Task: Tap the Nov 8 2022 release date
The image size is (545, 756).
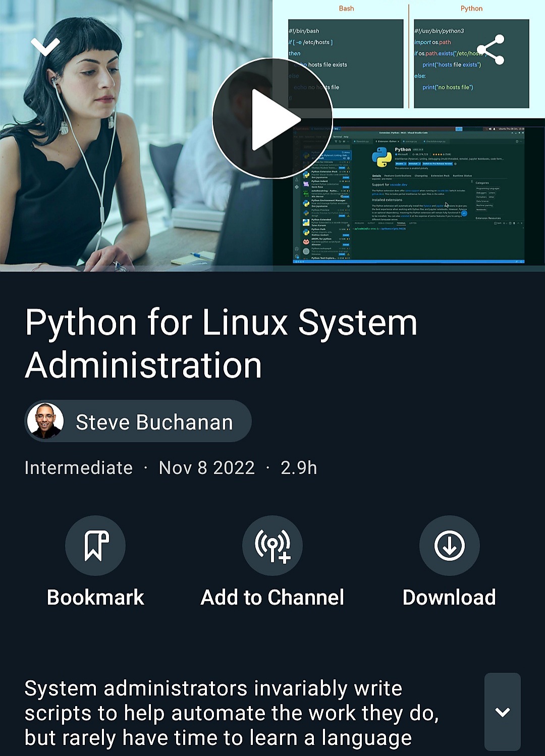Action: click(x=206, y=468)
